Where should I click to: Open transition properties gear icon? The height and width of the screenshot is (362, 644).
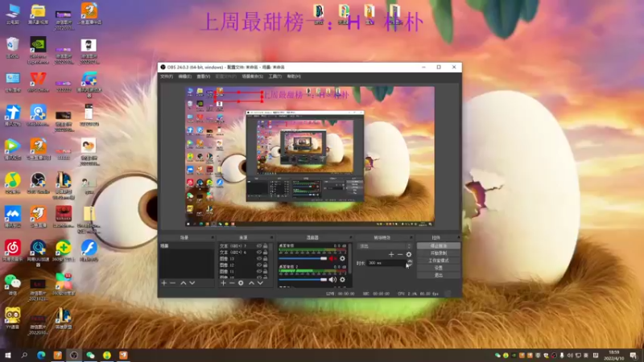click(409, 254)
